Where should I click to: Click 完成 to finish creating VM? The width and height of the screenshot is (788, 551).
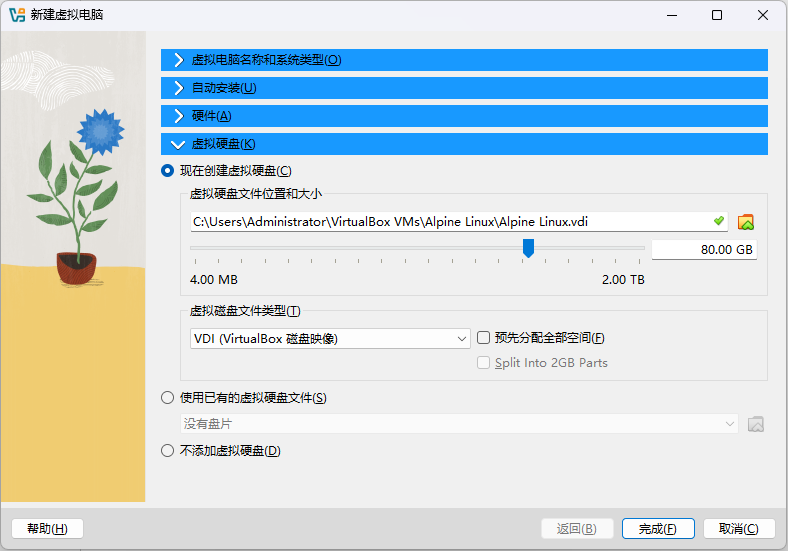(x=658, y=528)
